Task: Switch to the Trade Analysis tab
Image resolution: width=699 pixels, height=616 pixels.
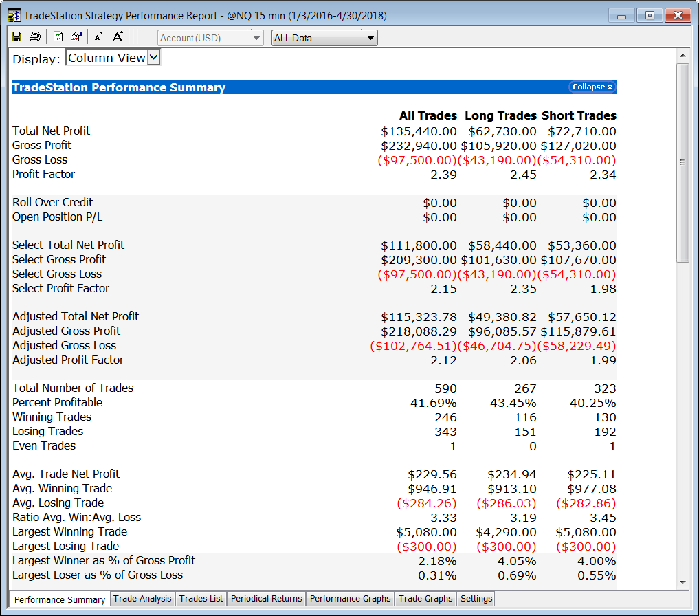Action: click(142, 599)
